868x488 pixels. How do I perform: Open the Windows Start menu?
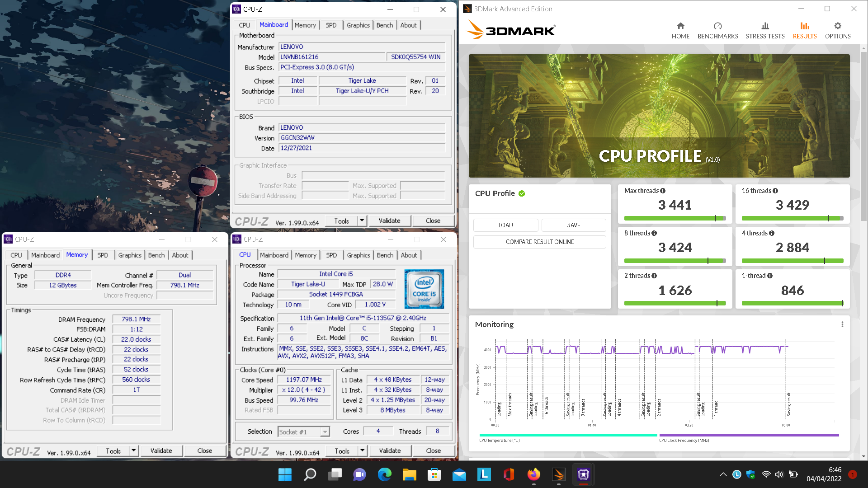(285, 474)
